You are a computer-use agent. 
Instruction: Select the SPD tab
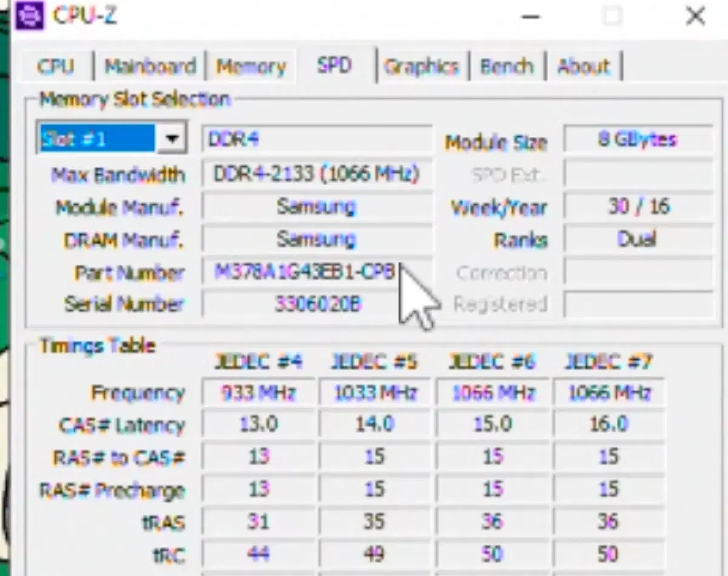[334, 64]
